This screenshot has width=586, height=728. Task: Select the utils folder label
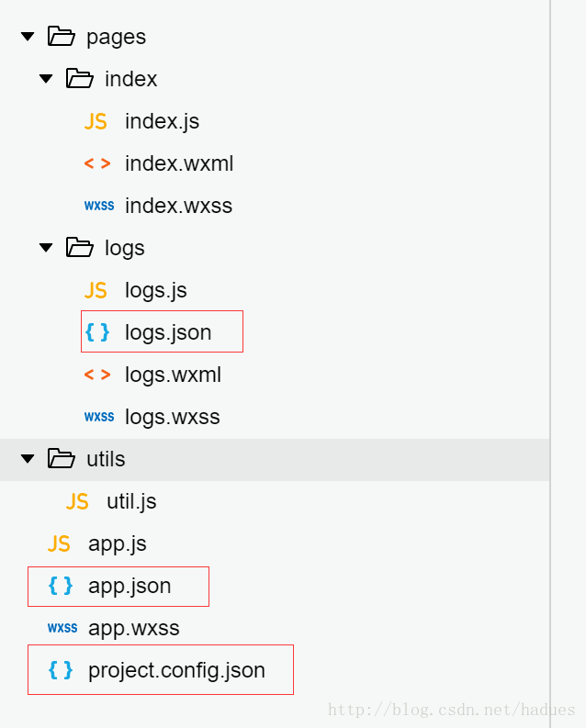[106, 459]
